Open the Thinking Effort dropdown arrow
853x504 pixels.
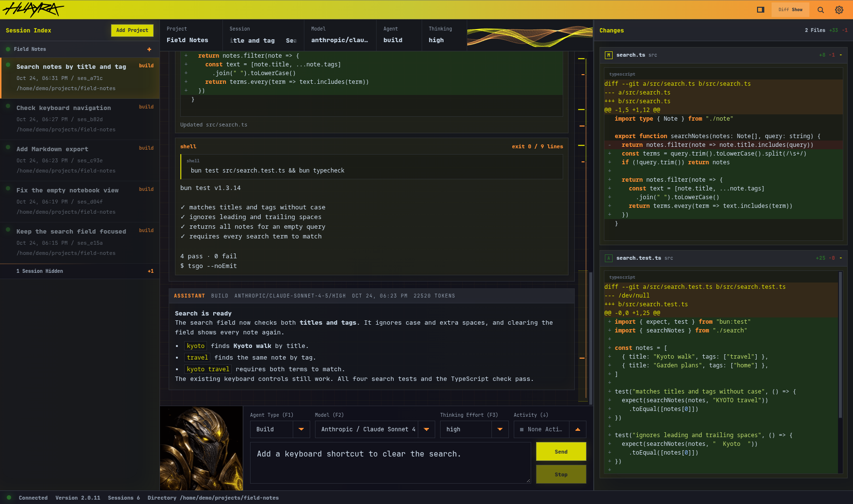coord(500,429)
